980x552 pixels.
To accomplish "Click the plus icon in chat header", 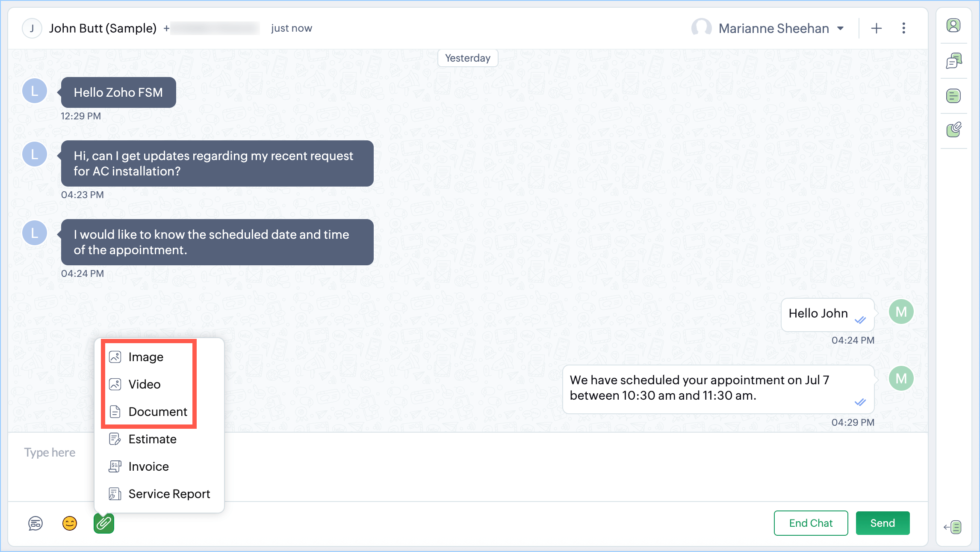I will click(x=876, y=28).
